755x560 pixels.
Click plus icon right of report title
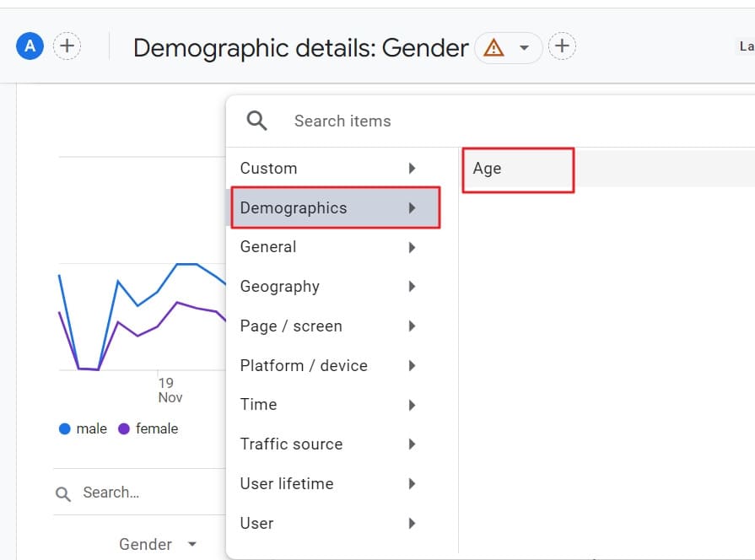(562, 46)
